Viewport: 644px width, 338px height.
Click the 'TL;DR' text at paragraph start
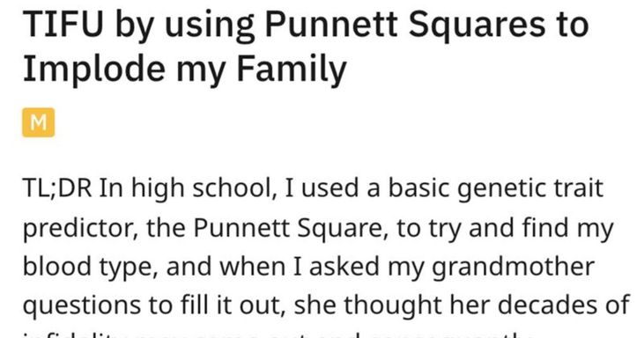pyautogui.click(x=57, y=188)
